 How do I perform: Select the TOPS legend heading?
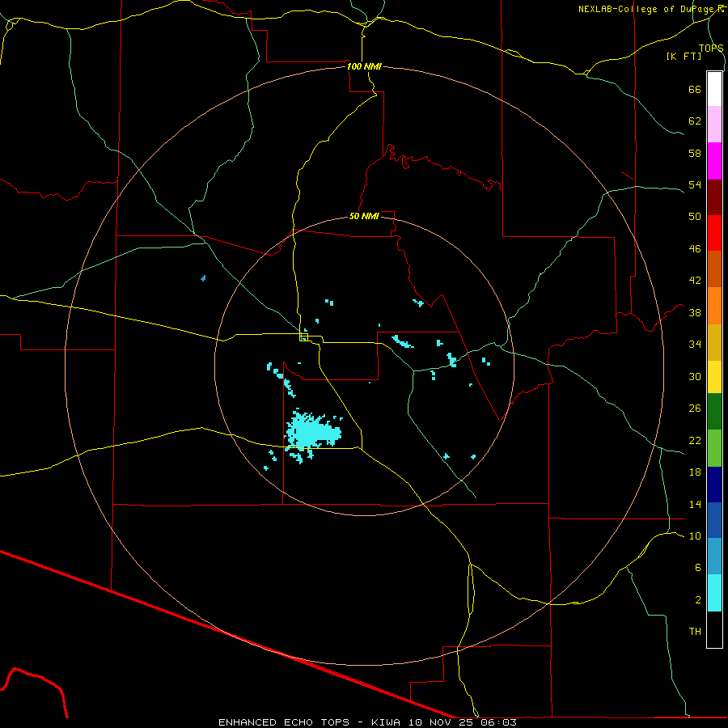point(711,49)
